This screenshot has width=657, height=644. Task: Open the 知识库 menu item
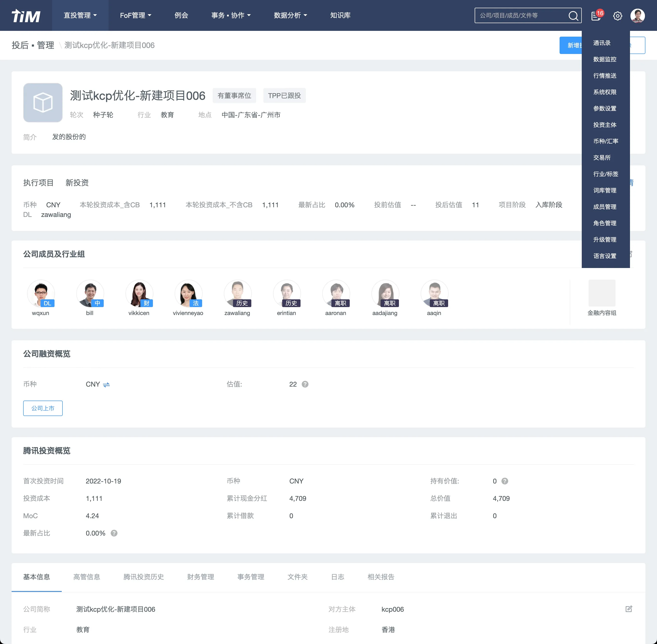[x=340, y=16]
